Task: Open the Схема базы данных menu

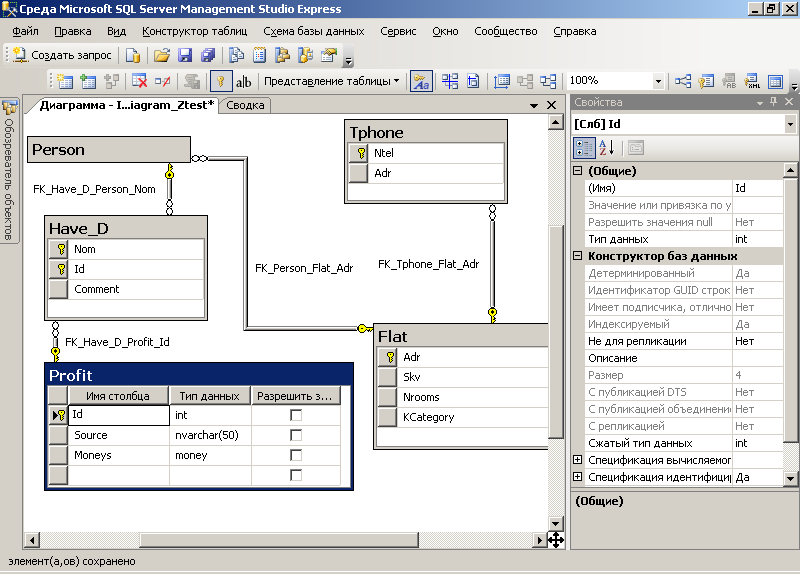Action: 314,31
